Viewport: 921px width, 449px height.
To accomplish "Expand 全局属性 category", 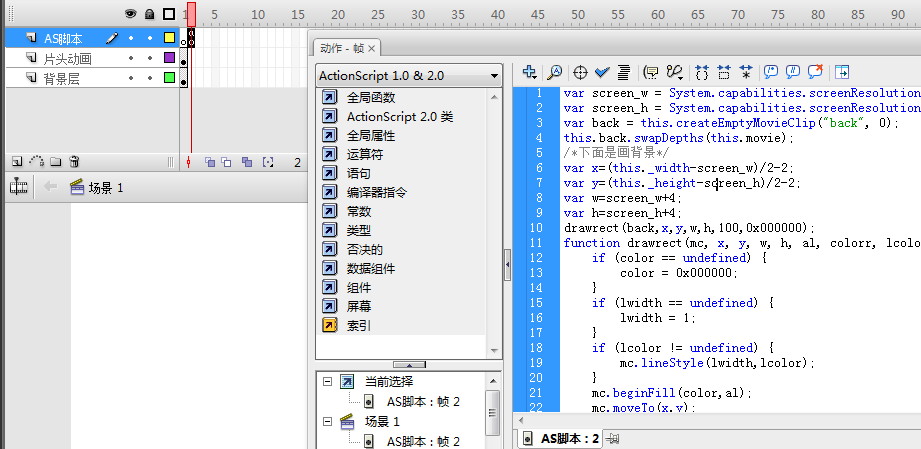I will tap(371, 136).
